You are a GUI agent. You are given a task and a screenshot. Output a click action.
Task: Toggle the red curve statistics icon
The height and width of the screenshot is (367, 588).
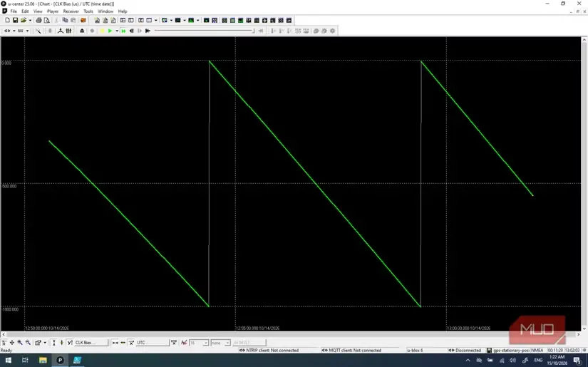(184, 343)
